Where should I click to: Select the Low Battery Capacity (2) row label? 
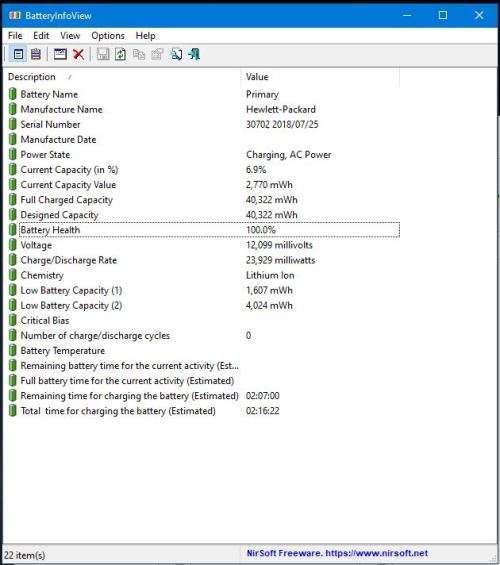(x=71, y=306)
